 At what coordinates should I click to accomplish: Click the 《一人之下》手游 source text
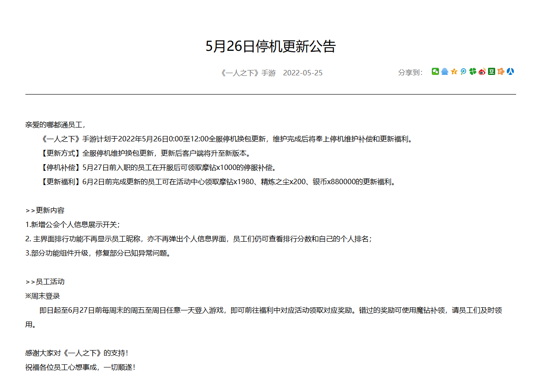click(248, 73)
